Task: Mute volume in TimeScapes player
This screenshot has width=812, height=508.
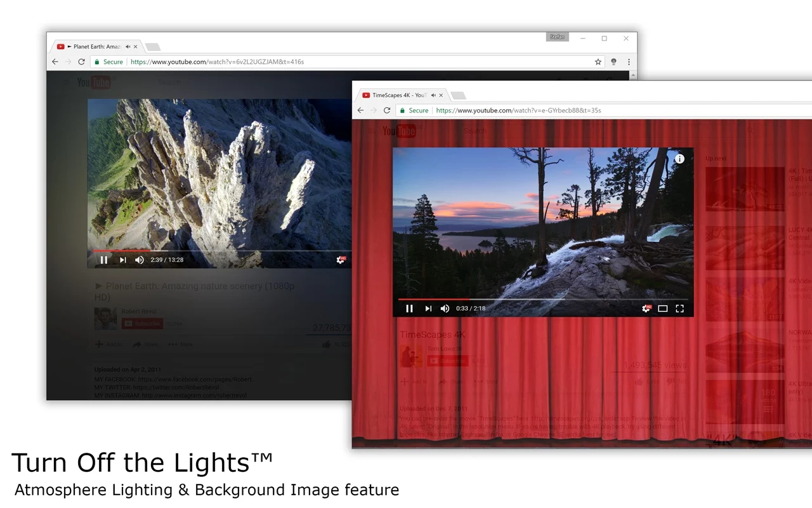Action: pos(445,309)
